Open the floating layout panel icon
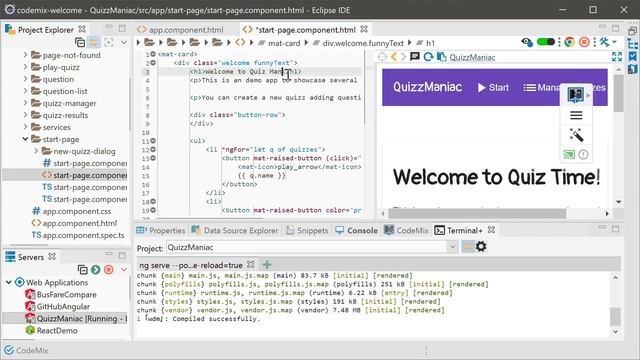640x360 pixels. point(576,95)
